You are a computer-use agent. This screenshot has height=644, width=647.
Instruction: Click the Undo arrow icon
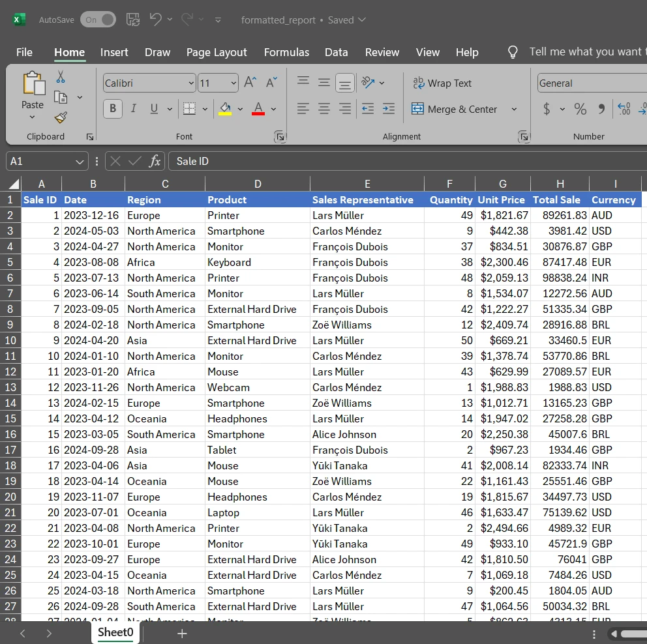[155, 20]
